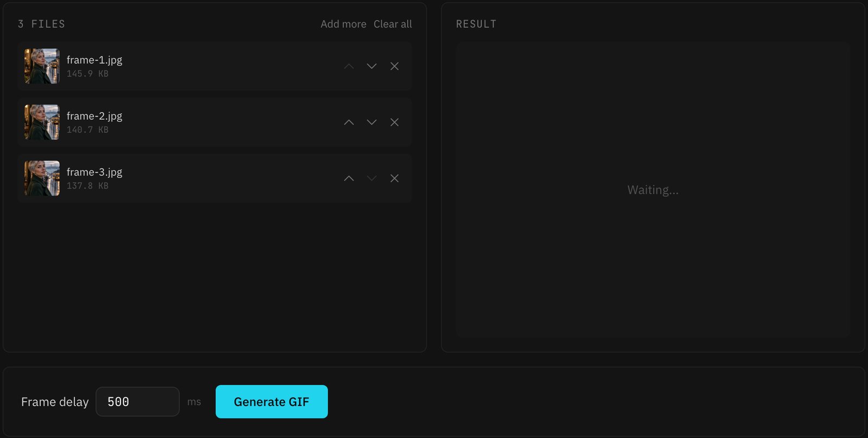Select the frame-3.jpg thumbnail
The image size is (868, 438).
pos(42,178)
